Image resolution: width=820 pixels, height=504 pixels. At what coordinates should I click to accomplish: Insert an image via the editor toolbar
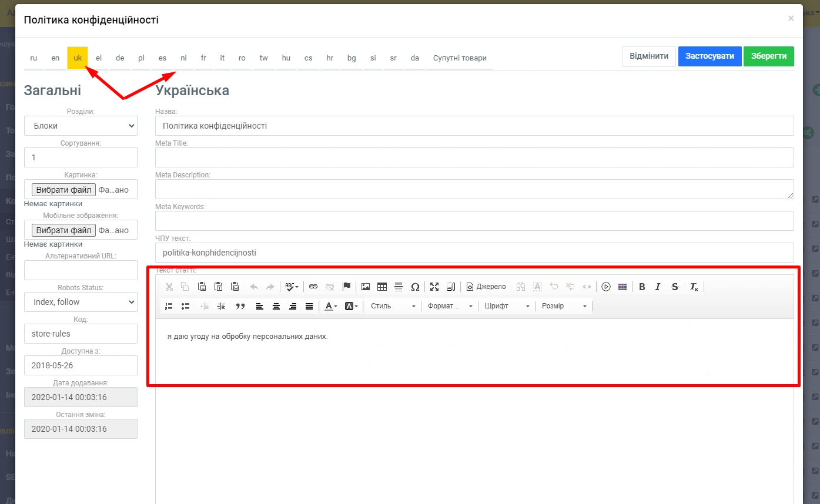click(366, 287)
